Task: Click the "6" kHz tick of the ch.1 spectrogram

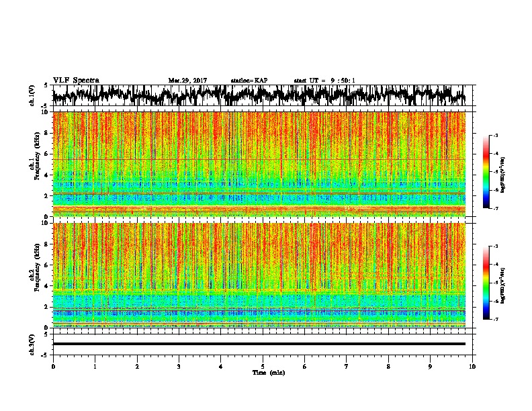Action: [48, 154]
